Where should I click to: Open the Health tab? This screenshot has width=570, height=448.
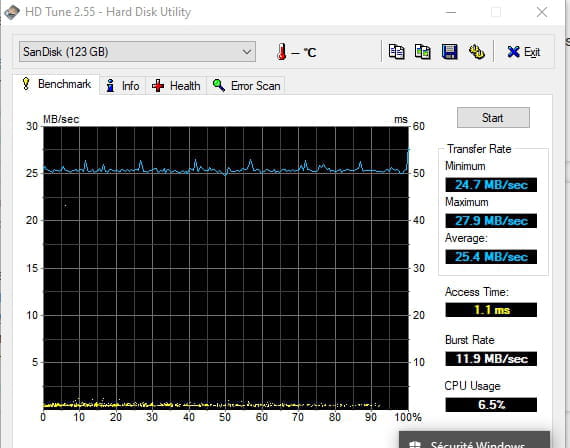176,86
